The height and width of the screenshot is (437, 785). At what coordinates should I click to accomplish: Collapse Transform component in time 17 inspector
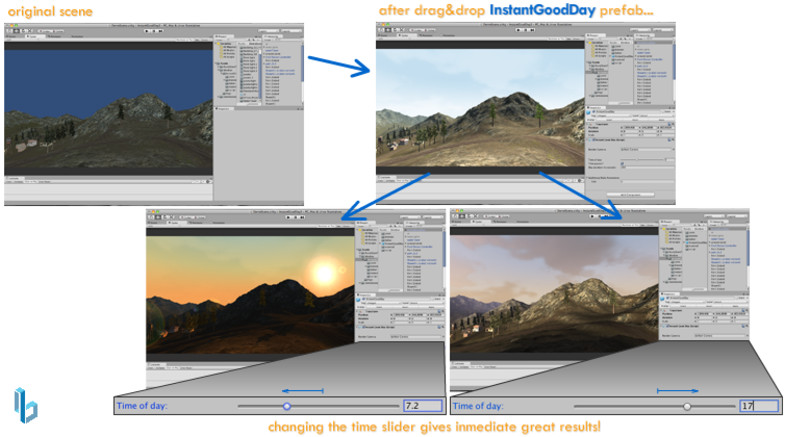[662, 309]
